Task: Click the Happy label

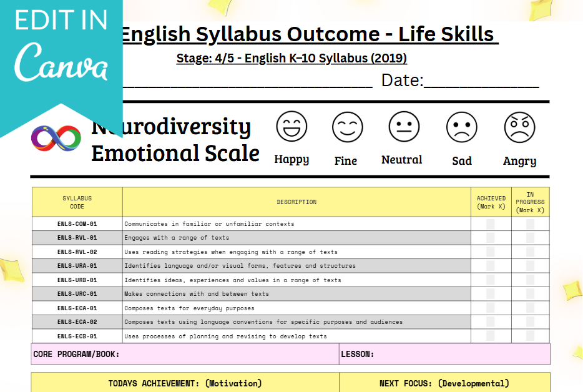Action: coord(291,160)
